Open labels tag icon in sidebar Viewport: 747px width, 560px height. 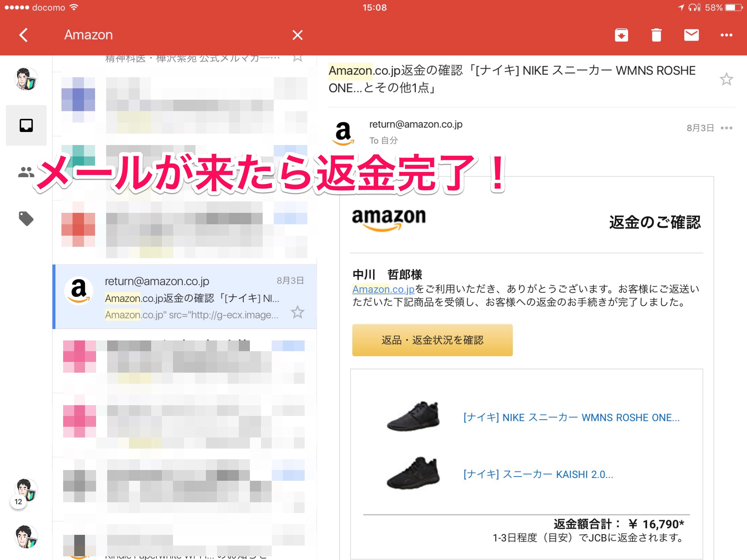pyautogui.click(x=26, y=219)
